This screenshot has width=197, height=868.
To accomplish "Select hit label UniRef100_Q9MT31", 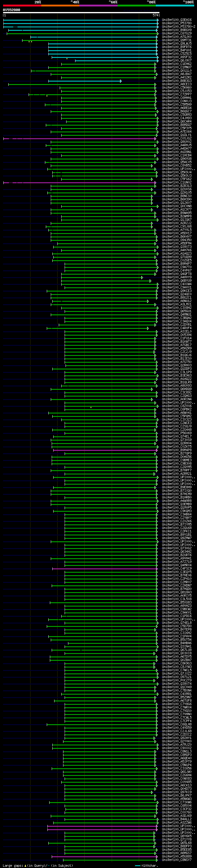I will [176, 40].
